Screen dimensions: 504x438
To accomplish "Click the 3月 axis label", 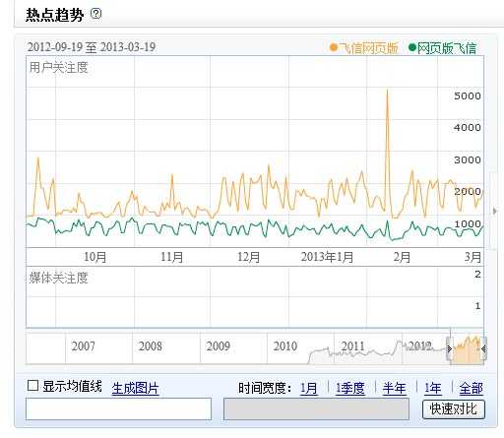I will coord(472,257).
